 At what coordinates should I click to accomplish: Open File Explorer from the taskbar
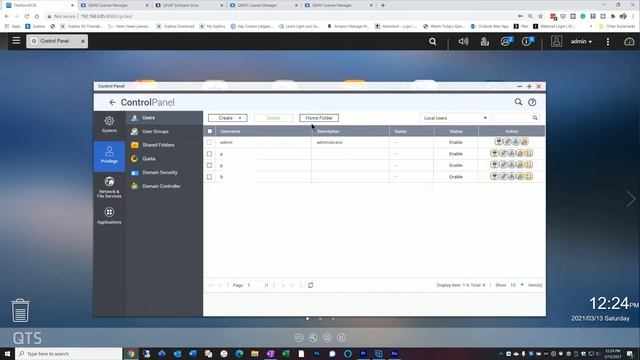tap(255, 353)
